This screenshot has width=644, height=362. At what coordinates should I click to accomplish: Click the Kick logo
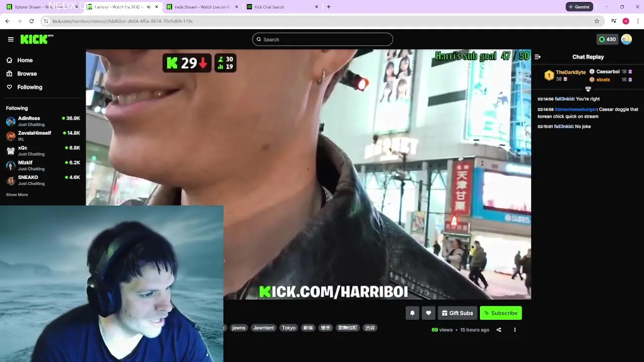point(37,39)
